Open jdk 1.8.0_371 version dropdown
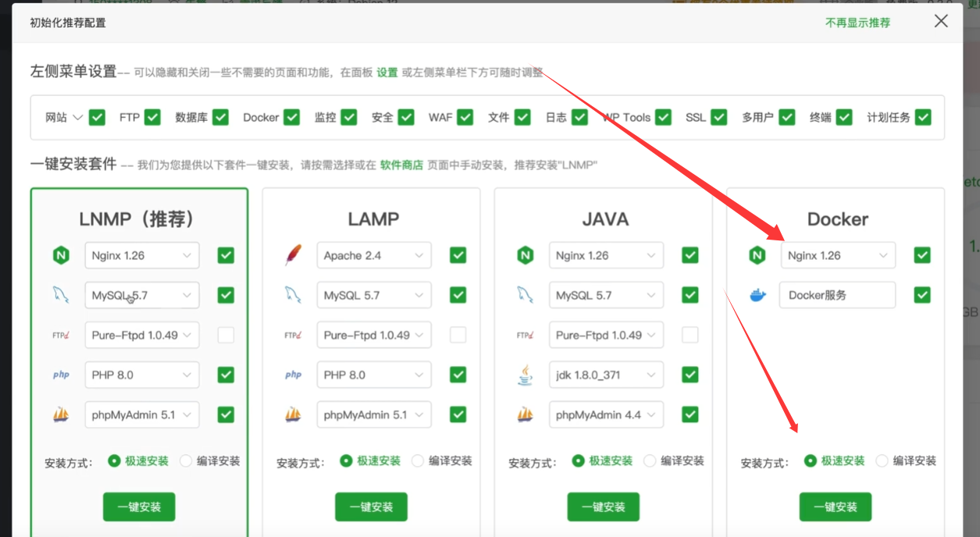 606,375
